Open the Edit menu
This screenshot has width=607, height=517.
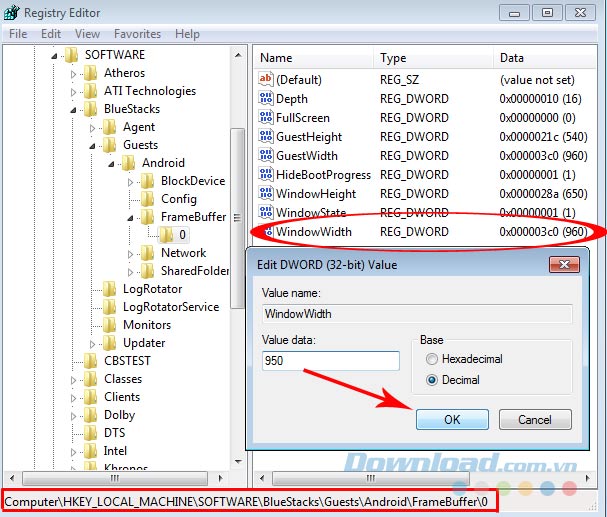click(x=51, y=34)
